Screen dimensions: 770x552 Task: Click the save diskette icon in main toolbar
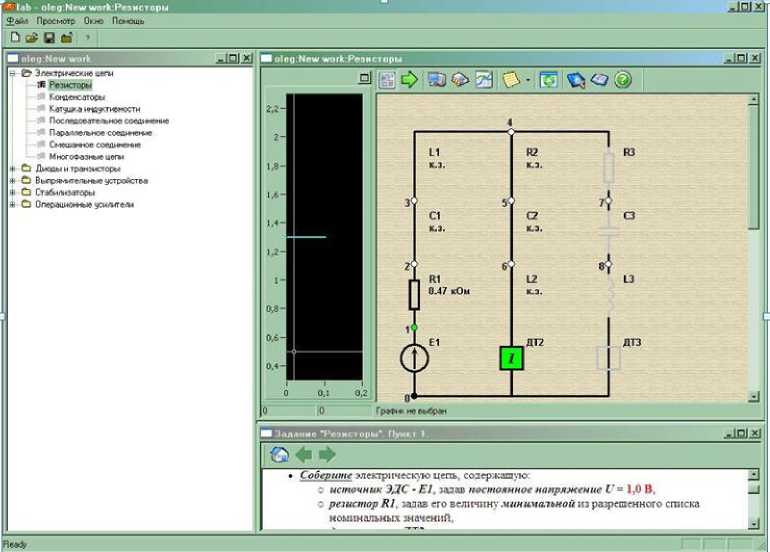point(48,37)
